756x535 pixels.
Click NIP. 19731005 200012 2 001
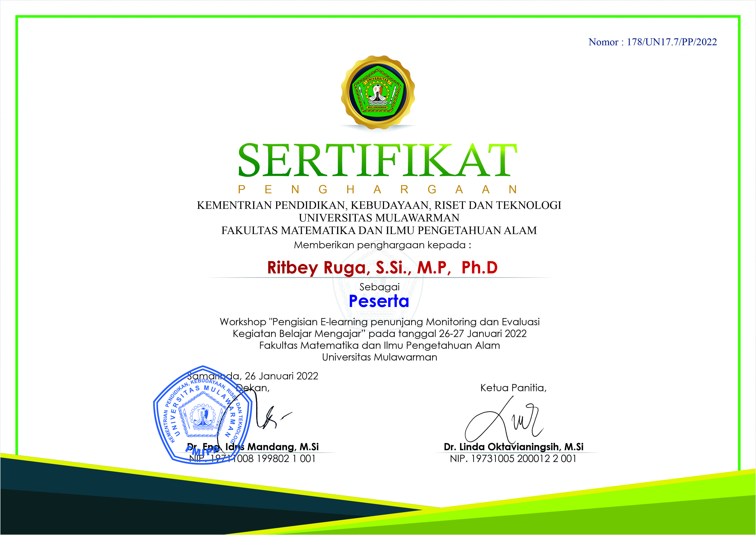click(x=513, y=459)
